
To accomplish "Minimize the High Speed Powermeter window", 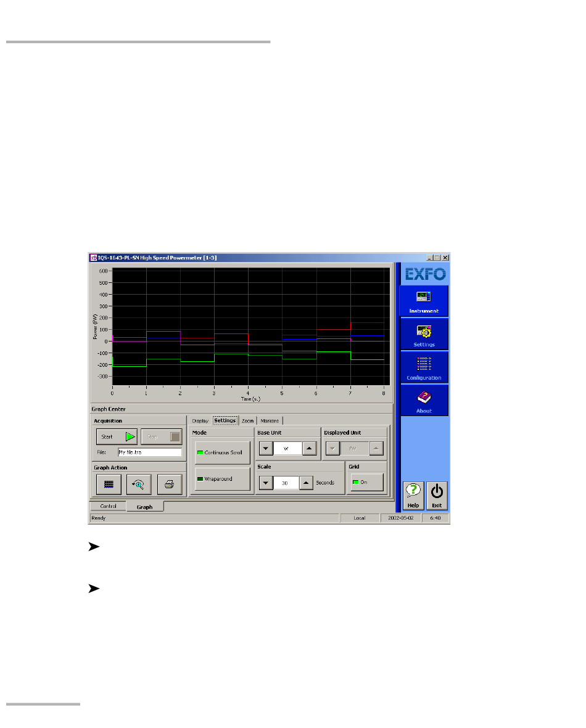I will (430, 258).
